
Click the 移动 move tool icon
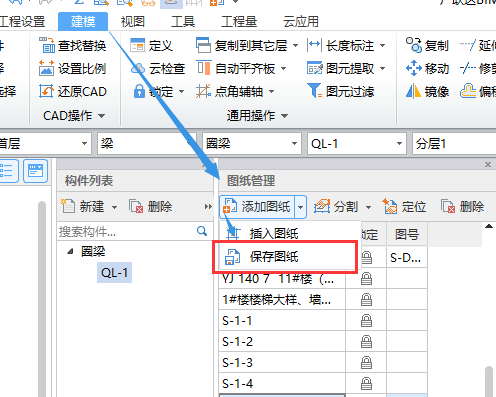414,68
